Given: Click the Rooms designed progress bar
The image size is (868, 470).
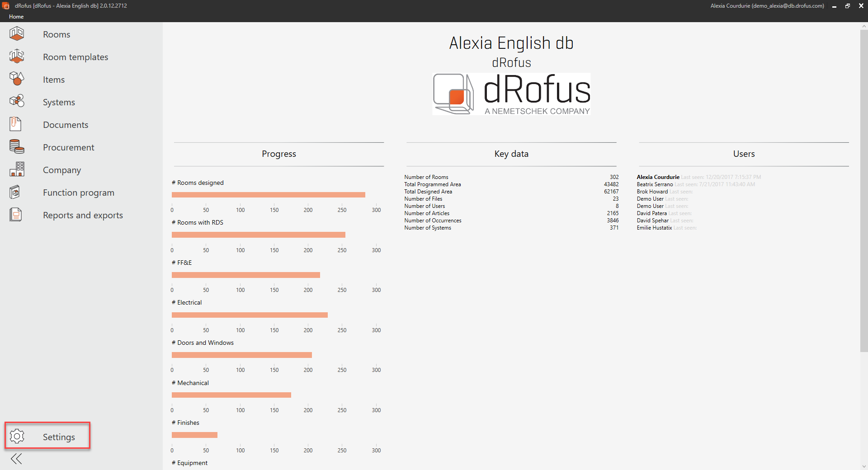Looking at the screenshot, I should [x=268, y=195].
